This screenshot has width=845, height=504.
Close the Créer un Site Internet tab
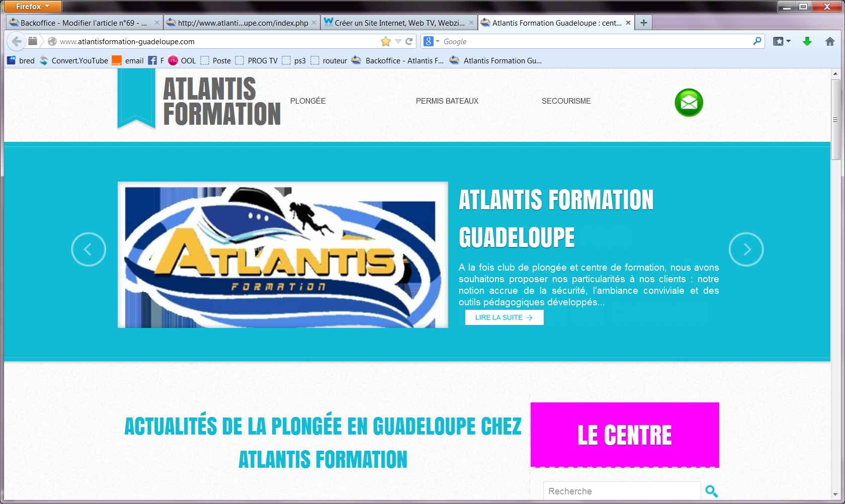coord(471,23)
